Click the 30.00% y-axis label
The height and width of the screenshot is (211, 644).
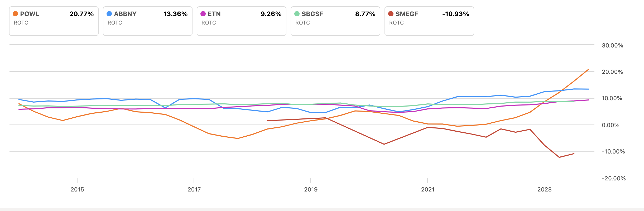point(612,46)
